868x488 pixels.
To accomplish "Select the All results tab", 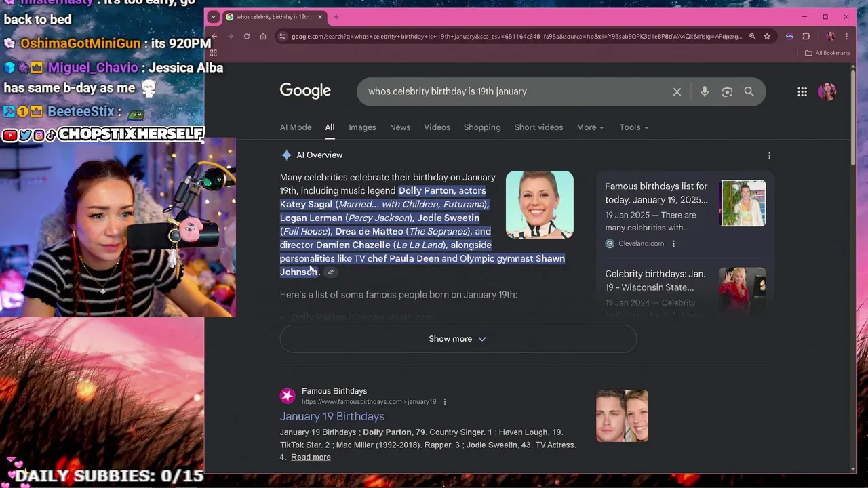I will [330, 127].
